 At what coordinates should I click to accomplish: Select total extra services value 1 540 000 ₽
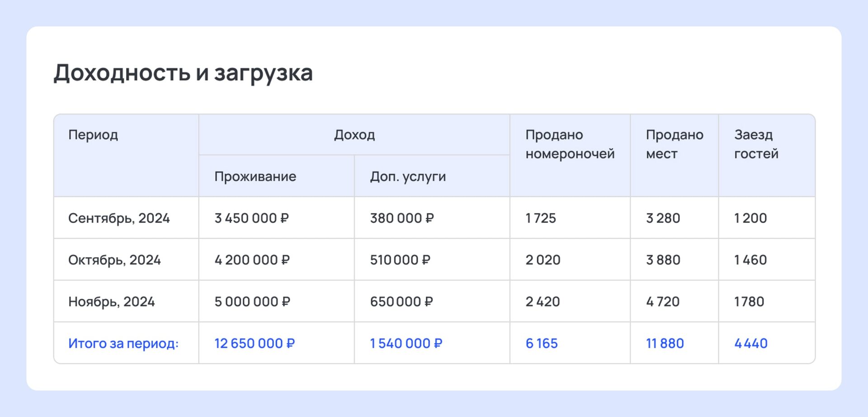point(406,343)
